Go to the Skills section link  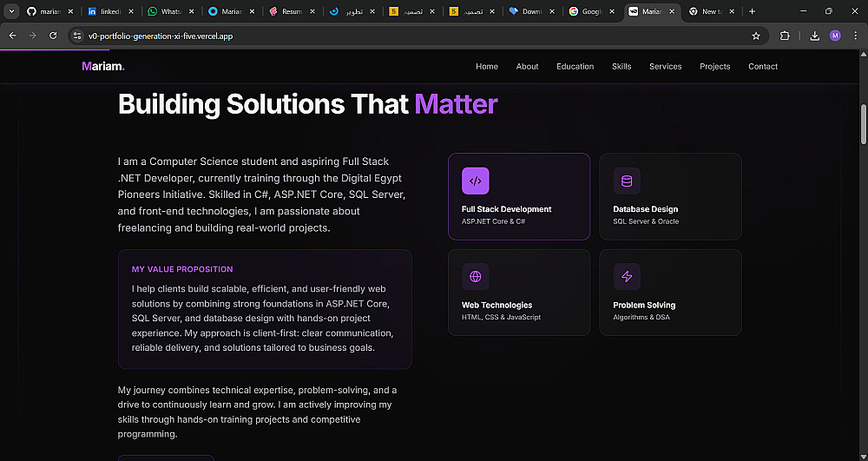coord(621,66)
